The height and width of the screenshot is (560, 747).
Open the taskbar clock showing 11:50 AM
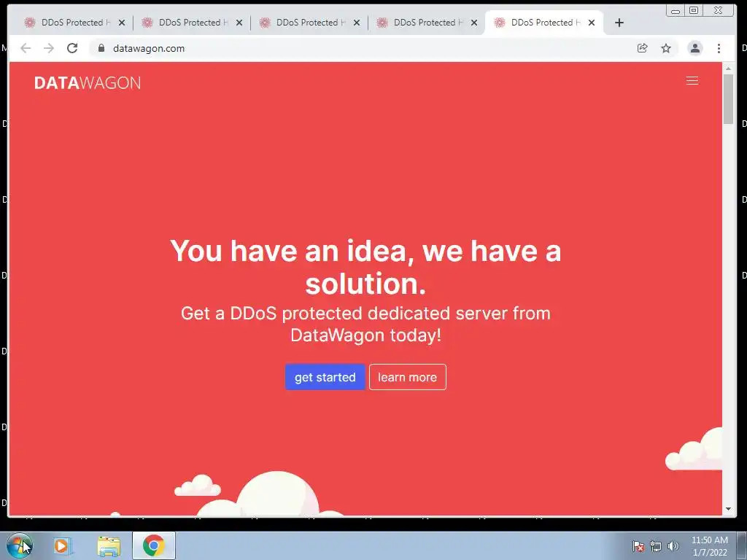709,546
